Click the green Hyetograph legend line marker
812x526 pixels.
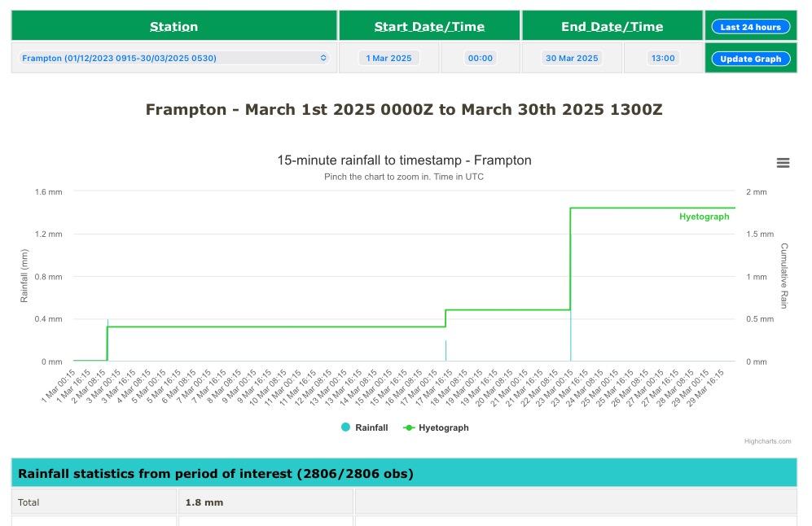(x=409, y=427)
